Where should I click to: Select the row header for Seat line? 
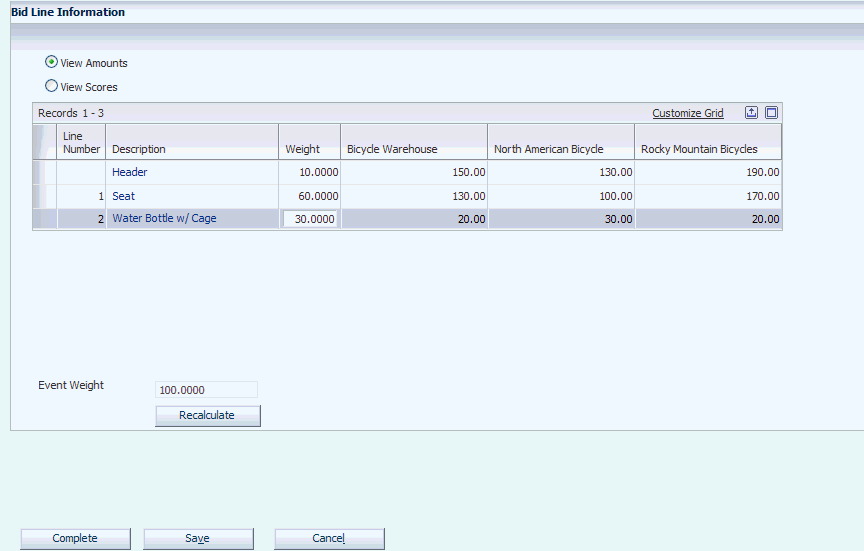point(45,196)
